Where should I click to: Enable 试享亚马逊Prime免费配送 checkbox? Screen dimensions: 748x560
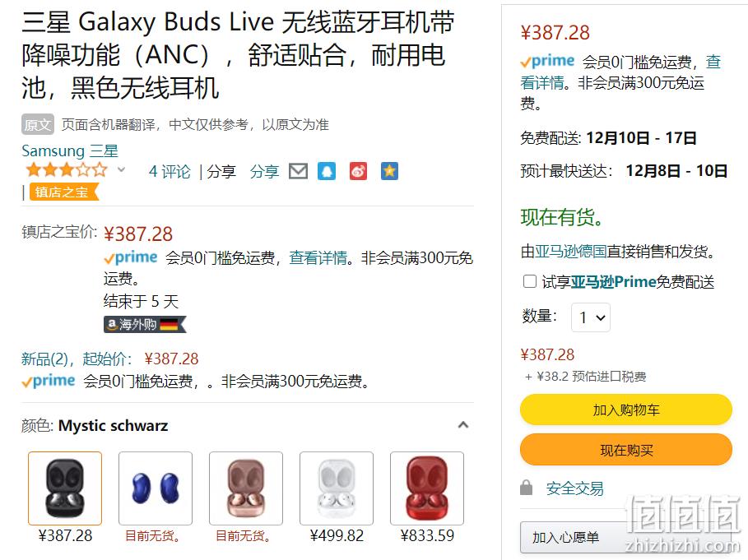click(x=529, y=281)
